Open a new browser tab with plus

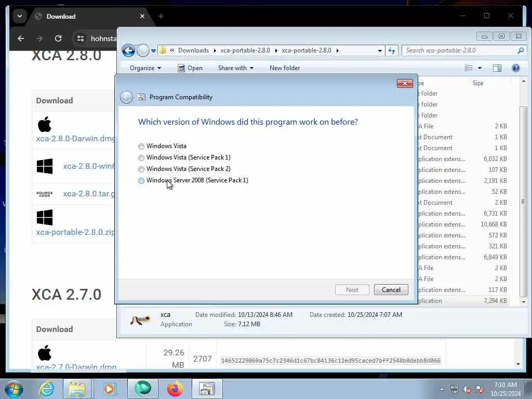[161, 16]
